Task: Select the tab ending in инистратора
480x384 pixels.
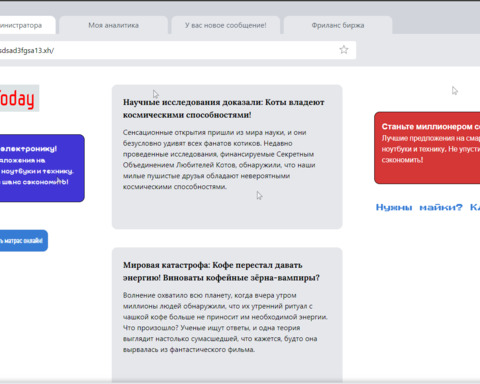Action: (x=27, y=25)
